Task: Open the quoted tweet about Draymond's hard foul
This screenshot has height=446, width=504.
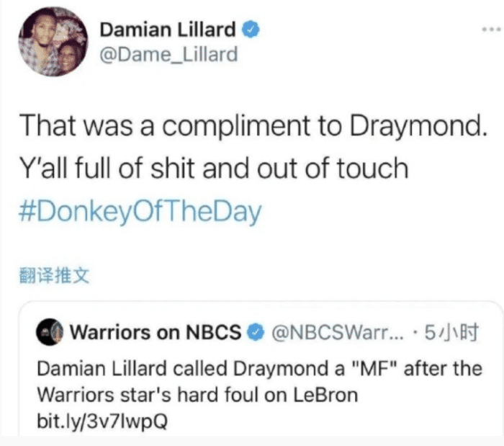Action: (261, 368)
